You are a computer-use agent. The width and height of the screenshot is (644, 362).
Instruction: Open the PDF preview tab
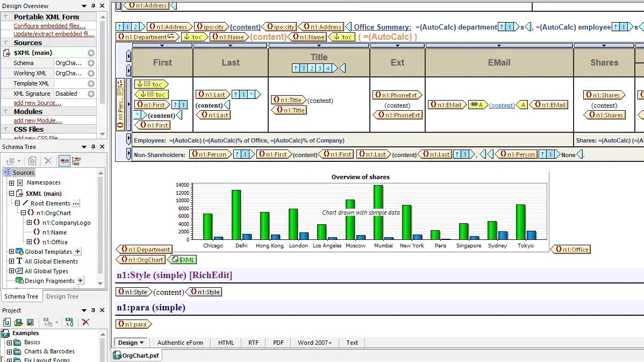pyautogui.click(x=278, y=343)
